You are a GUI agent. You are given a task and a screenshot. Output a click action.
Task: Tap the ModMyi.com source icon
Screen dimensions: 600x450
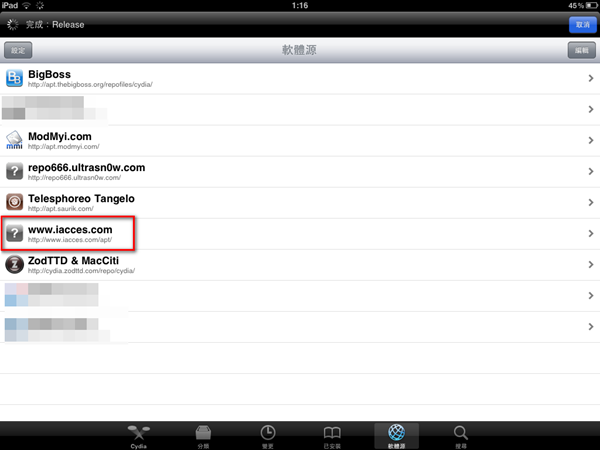[14, 140]
